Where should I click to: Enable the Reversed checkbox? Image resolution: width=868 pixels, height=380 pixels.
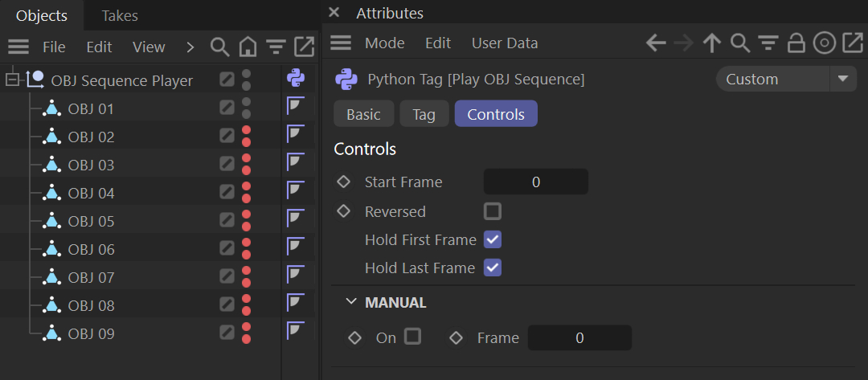point(493,211)
